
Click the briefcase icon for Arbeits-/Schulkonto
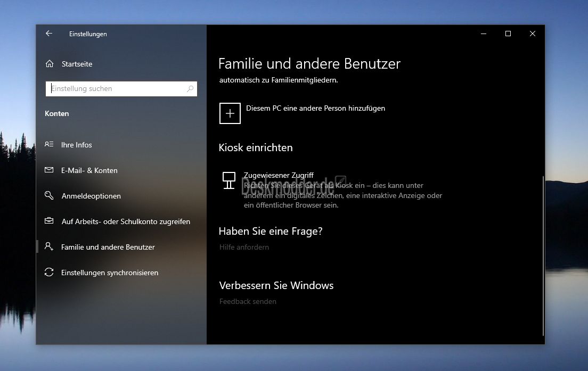(x=49, y=221)
